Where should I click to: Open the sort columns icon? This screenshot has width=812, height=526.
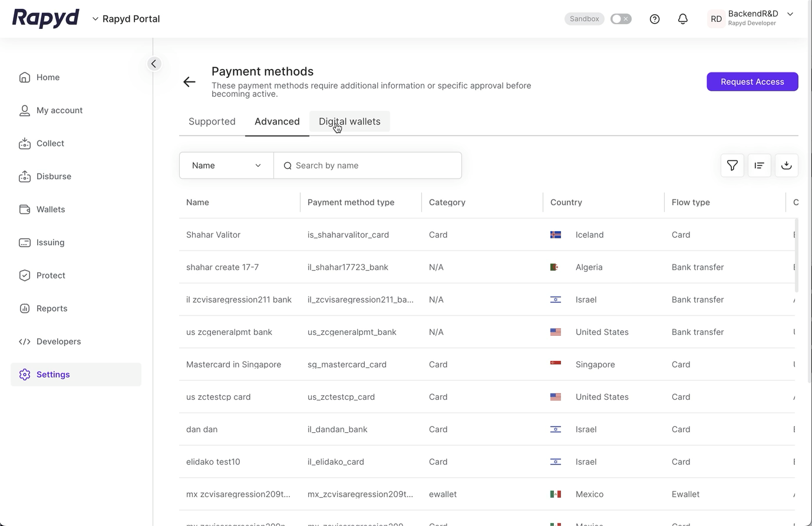click(x=759, y=166)
